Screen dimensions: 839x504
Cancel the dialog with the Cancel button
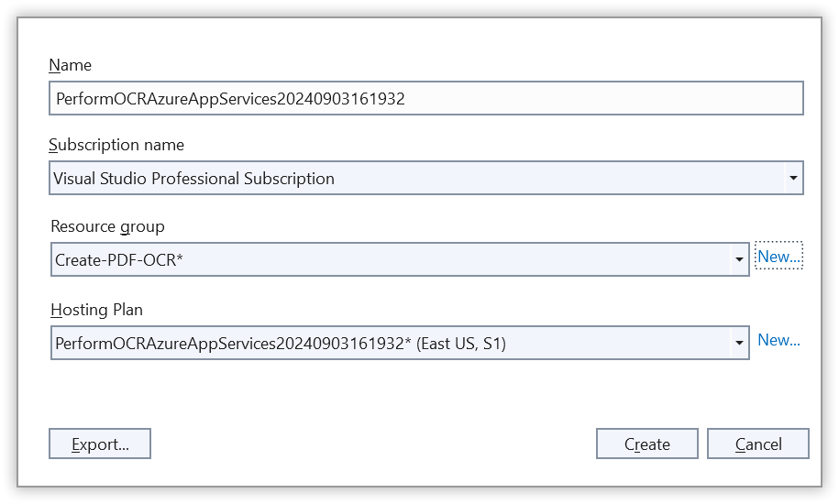(758, 444)
